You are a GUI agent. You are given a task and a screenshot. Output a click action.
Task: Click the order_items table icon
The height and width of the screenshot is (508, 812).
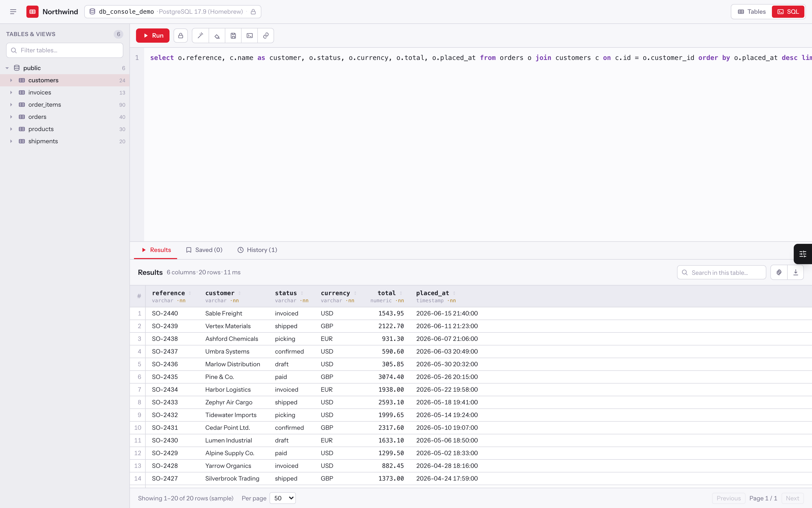tap(22, 105)
